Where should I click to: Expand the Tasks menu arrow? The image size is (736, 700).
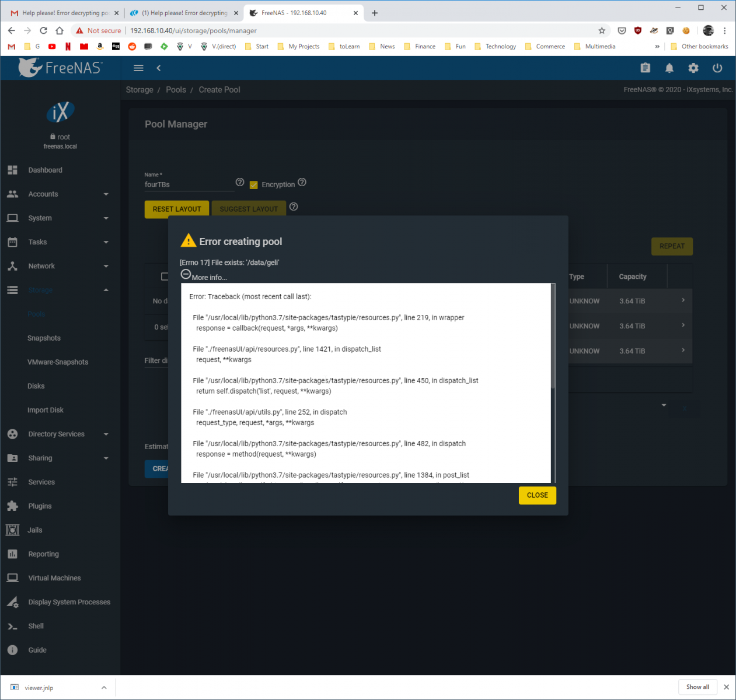(106, 242)
